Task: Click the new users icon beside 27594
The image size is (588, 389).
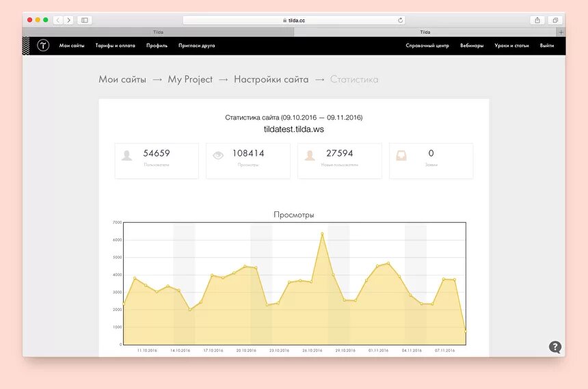Action: (310, 155)
